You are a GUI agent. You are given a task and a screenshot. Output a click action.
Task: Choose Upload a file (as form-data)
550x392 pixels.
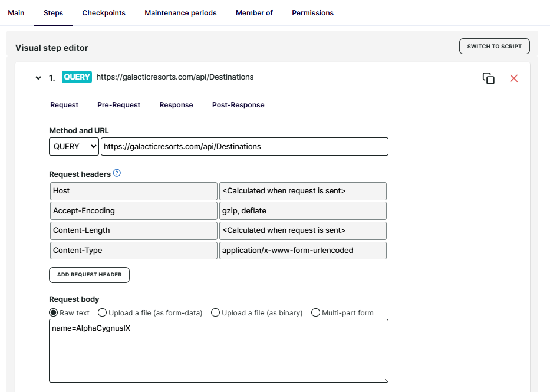(x=102, y=312)
